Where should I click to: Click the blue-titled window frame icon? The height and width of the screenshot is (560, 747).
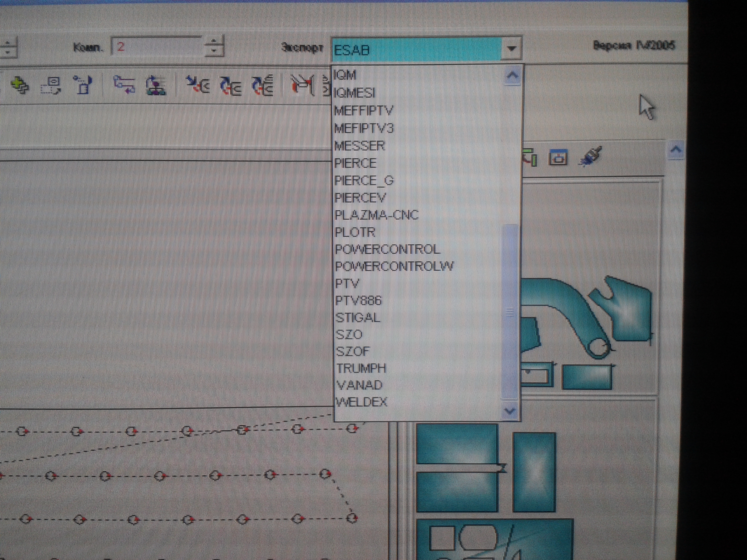tap(558, 157)
